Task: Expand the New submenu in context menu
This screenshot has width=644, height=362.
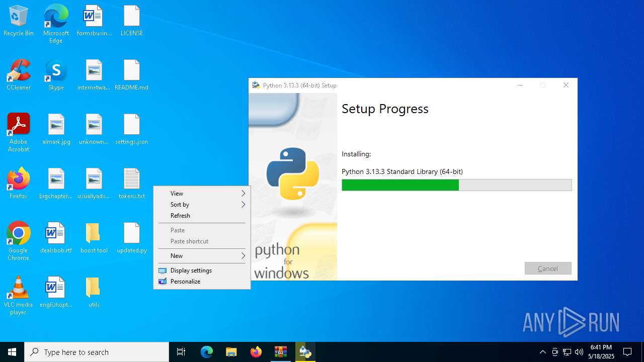Action: 202,256
